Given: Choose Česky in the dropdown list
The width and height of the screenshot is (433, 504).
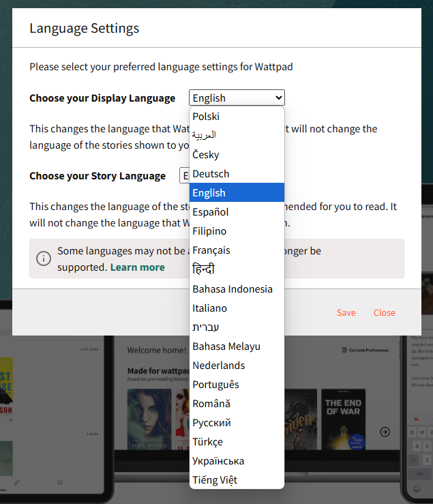Looking at the screenshot, I should point(237,155).
